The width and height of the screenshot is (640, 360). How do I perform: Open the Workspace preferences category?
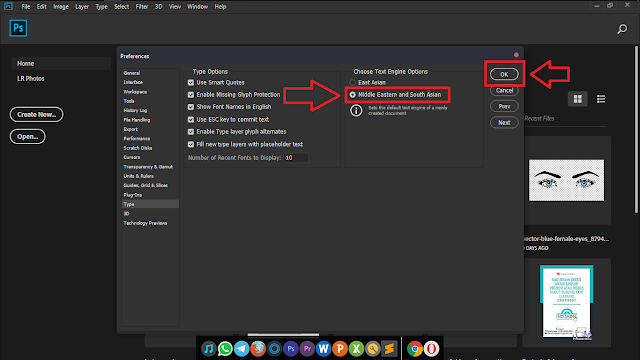[x=135, y=92]
